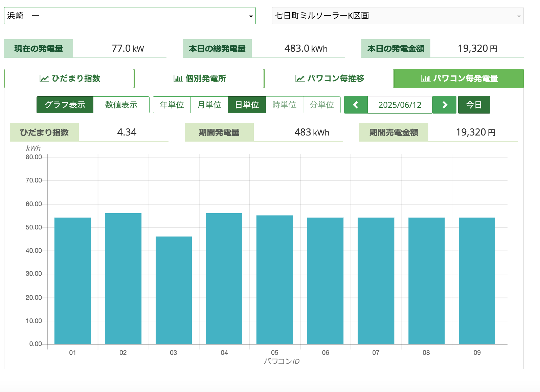Choose 月単位 monthly period
540x392 pixels.
[x=209, y=105]
